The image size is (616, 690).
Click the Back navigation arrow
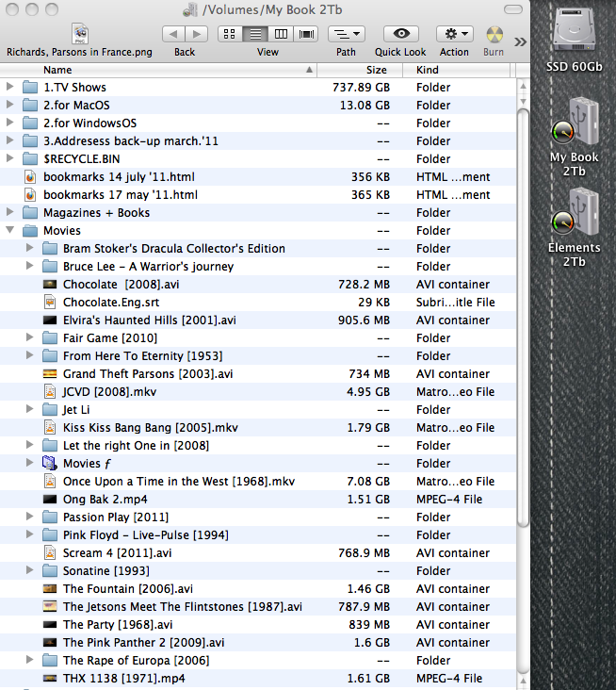click(173, 34)
